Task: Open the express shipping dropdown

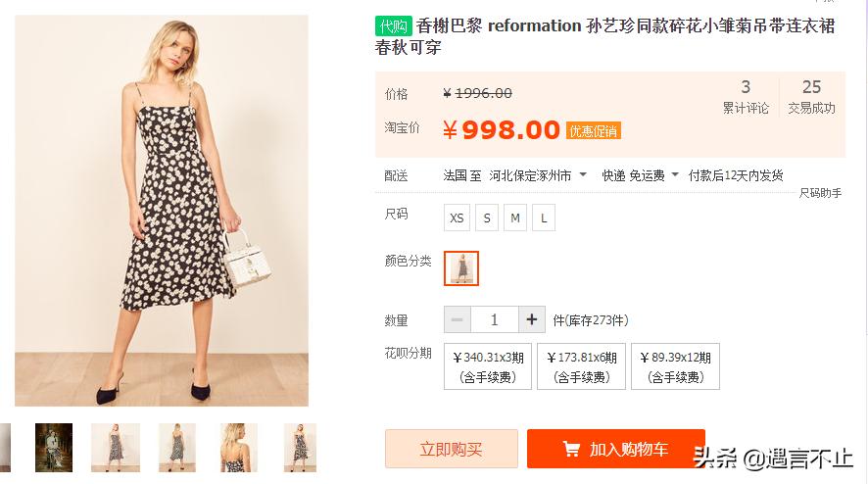Action: 675,175
